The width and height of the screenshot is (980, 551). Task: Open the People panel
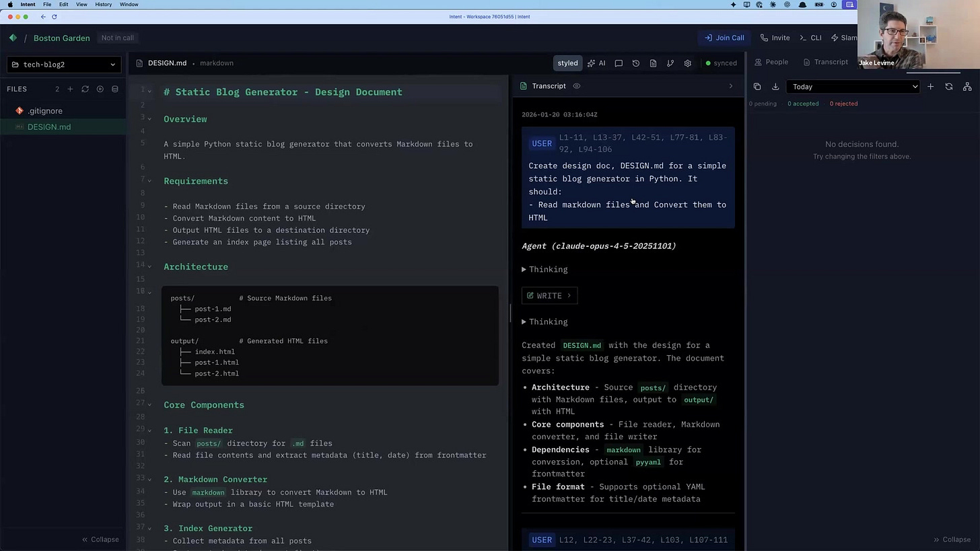point(771,61)
